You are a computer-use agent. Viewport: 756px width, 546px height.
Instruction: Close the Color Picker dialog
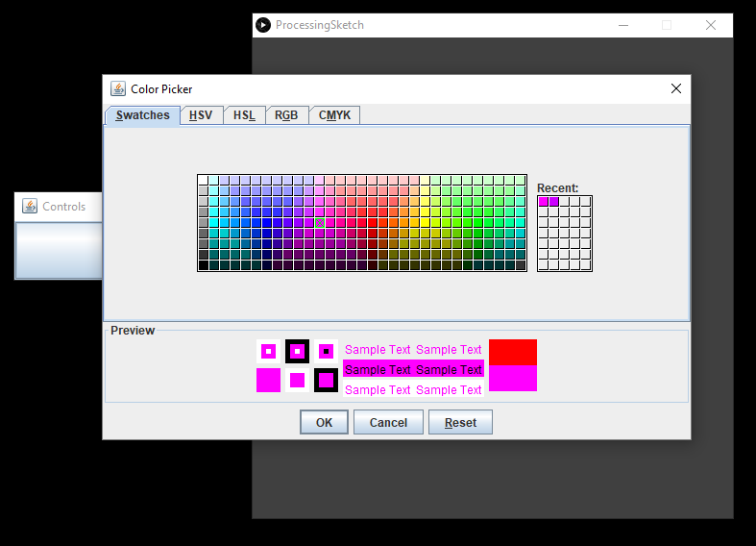click(x=676, y=88)
